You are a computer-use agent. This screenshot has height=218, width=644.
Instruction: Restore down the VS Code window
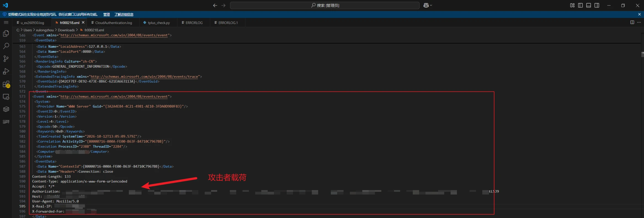point(623,5)
